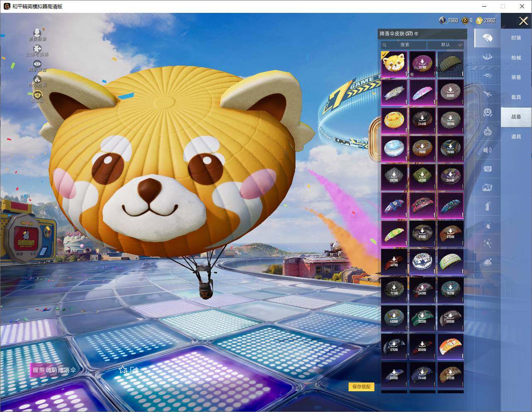Select the roast chicken category icon
The image size is (532, 412).
488,262
